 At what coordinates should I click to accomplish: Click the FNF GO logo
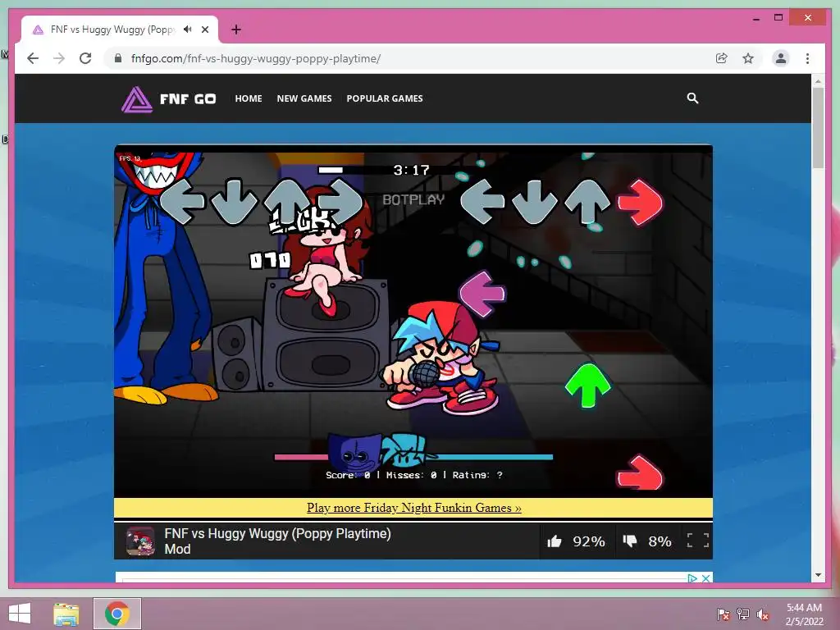[169, 99]
